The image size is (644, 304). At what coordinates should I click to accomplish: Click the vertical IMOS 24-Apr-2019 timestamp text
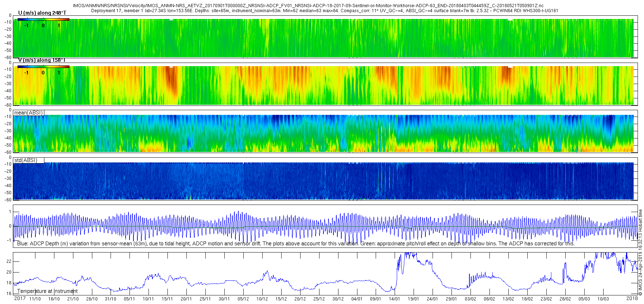(x=640, y=252)
